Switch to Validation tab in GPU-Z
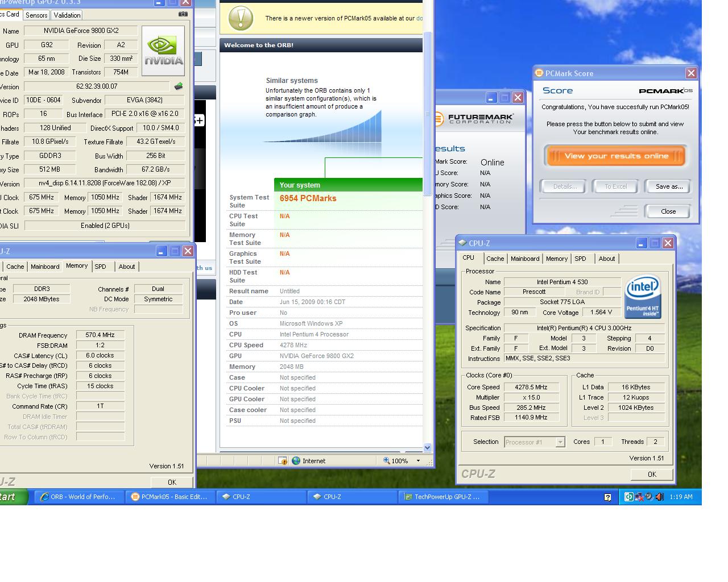 pos(67,15)
